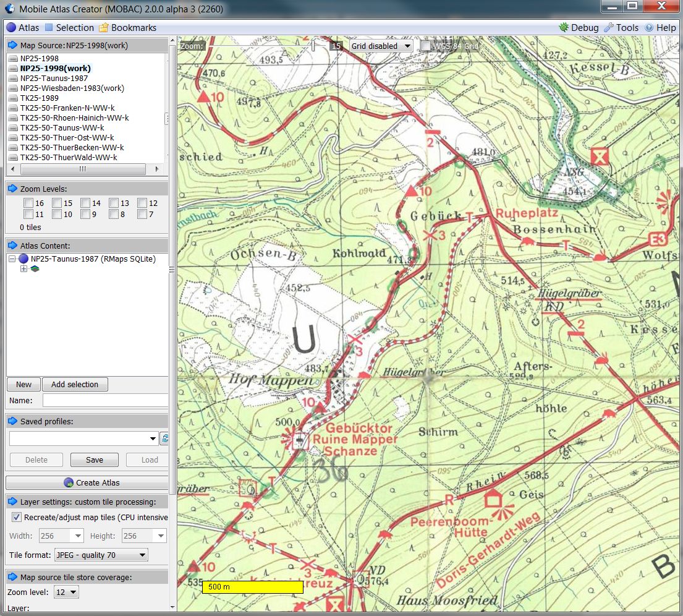Collapse the Map Source panel arrow icon
This screenshot has height=616, width=683.
click(12, 45)
